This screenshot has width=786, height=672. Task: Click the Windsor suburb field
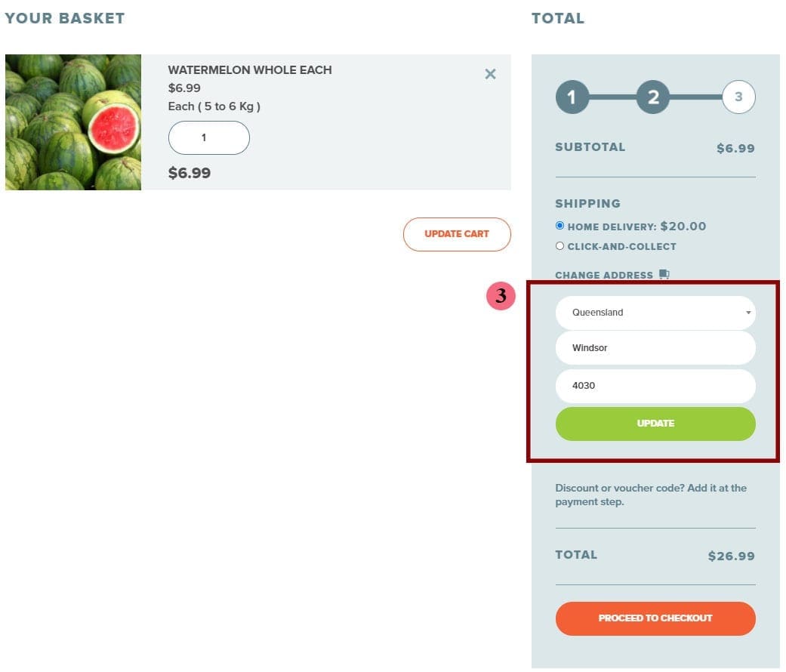pyautogui.click(x=655, y=348)
